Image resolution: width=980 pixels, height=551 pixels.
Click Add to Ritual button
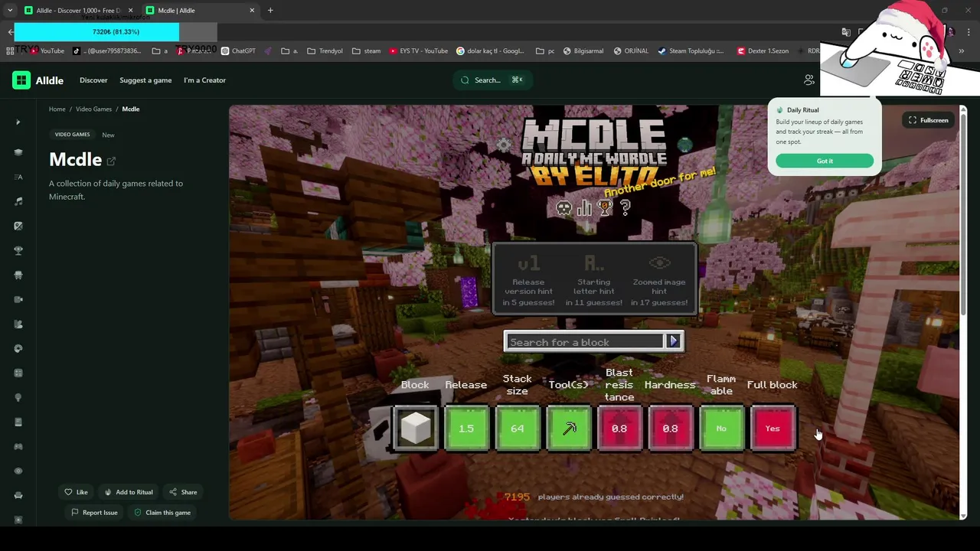(x=128, y=492)
